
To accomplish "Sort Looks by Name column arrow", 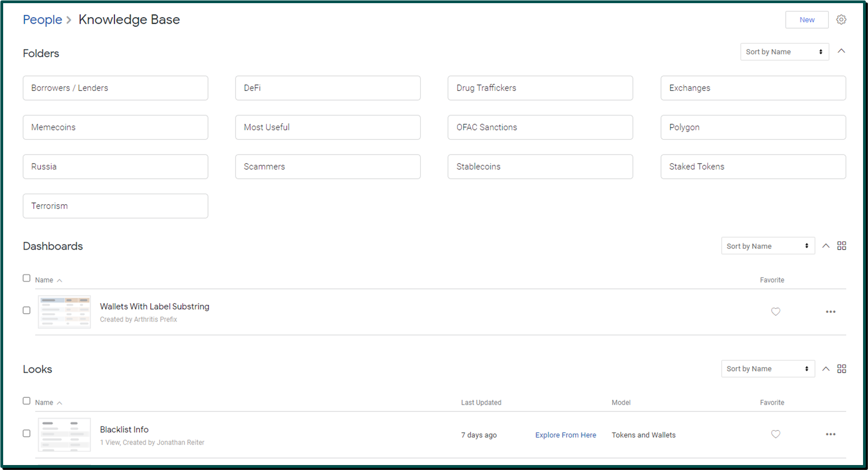I will click(59, 403).
